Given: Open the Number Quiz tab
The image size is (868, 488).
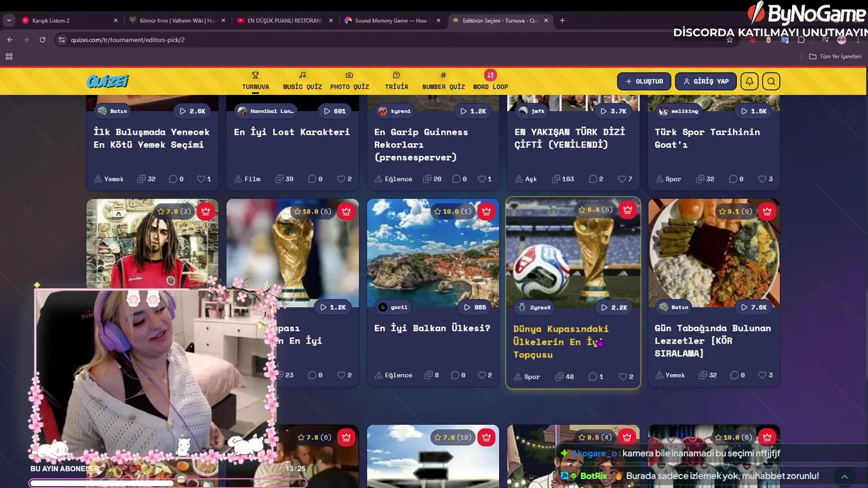Looking at the screenshot, I should tap(443, 81).
